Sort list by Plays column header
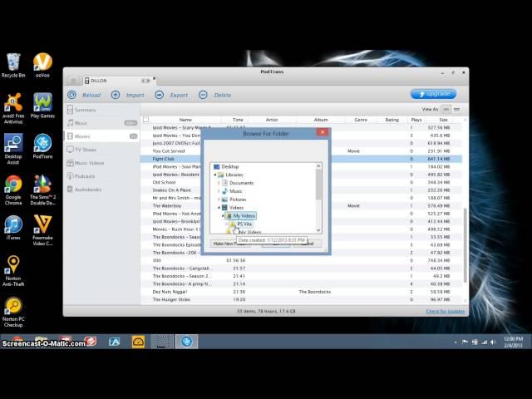This screenshot has width=532, height=399. 416,120
